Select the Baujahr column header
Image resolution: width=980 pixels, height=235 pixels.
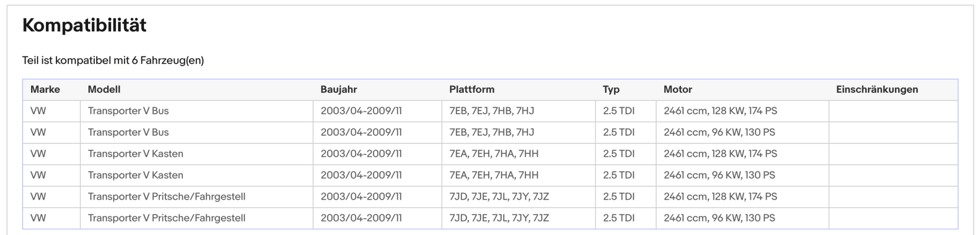pyautogui.click(x=338, y=90)
